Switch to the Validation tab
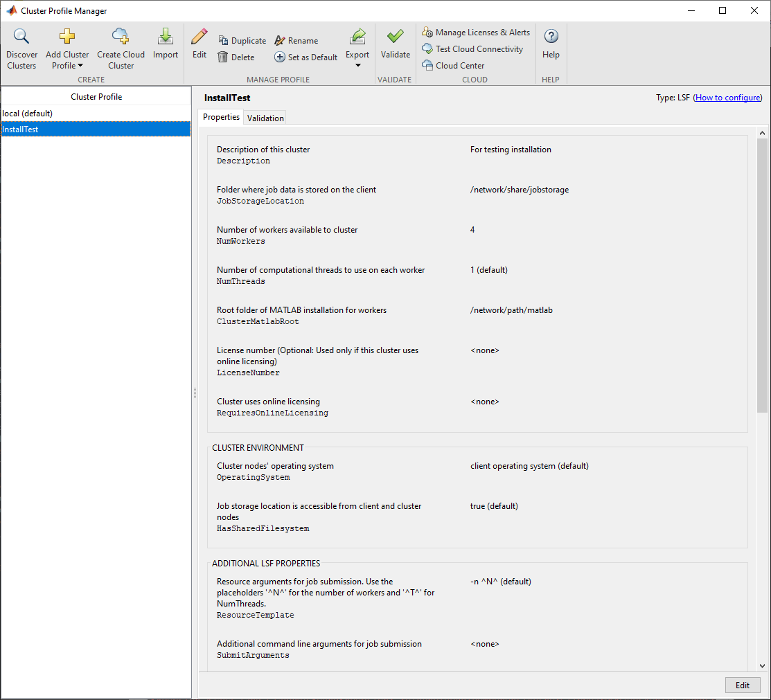The width and height of the screenshot is (771, 700). pyautogui.click(x=265, y=118)
